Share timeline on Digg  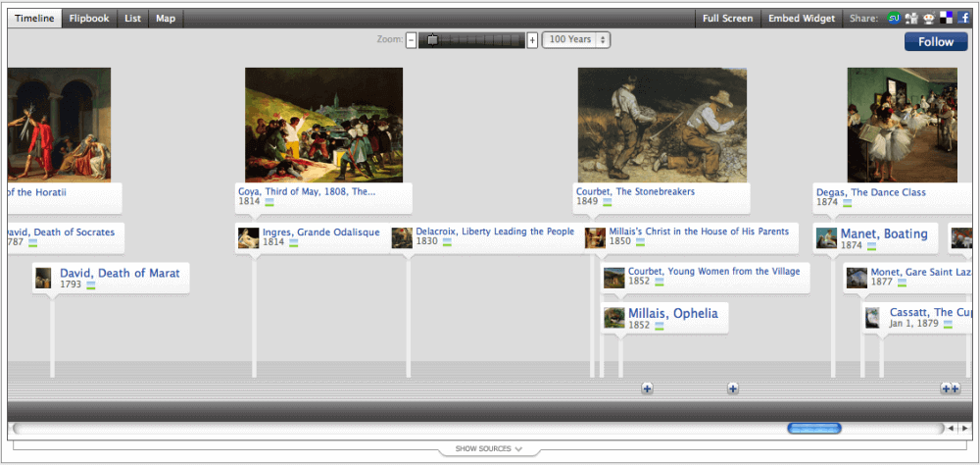click(x=911, y=19)
